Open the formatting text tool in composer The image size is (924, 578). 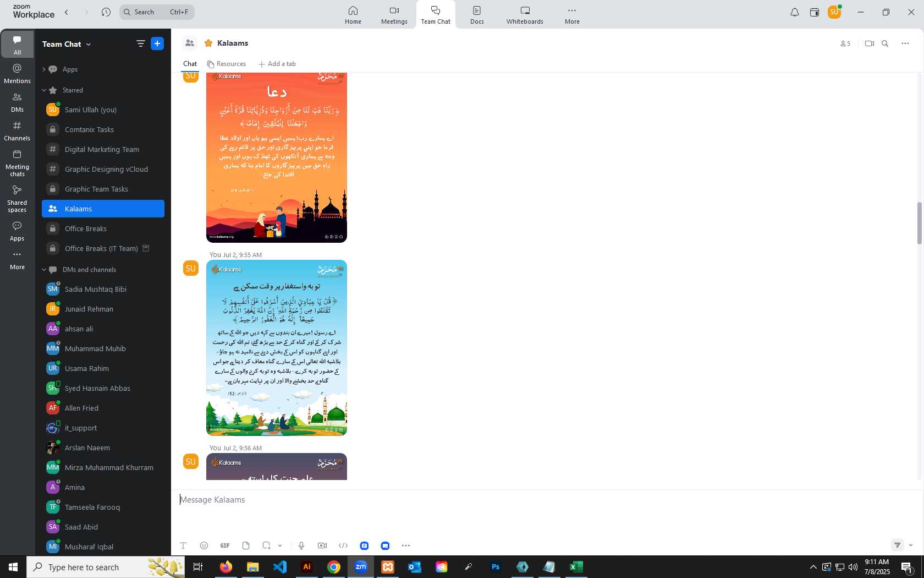[183, 546]
